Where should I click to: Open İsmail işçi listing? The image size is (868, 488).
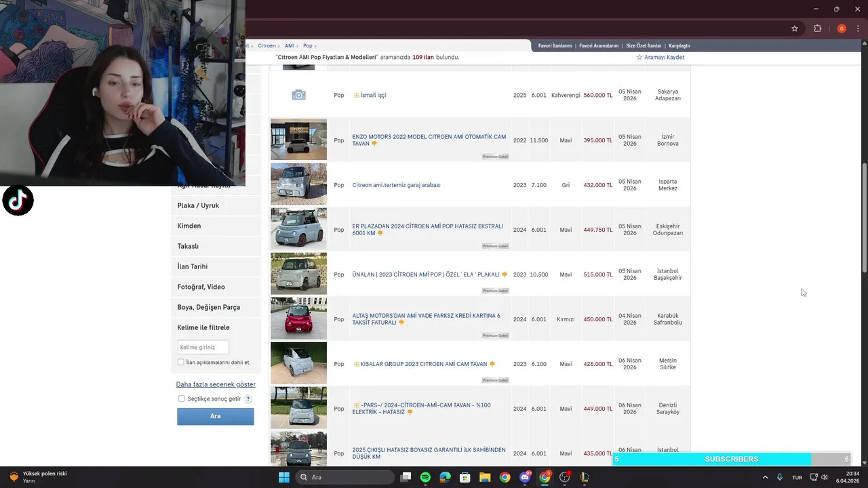tap(373, 95)
